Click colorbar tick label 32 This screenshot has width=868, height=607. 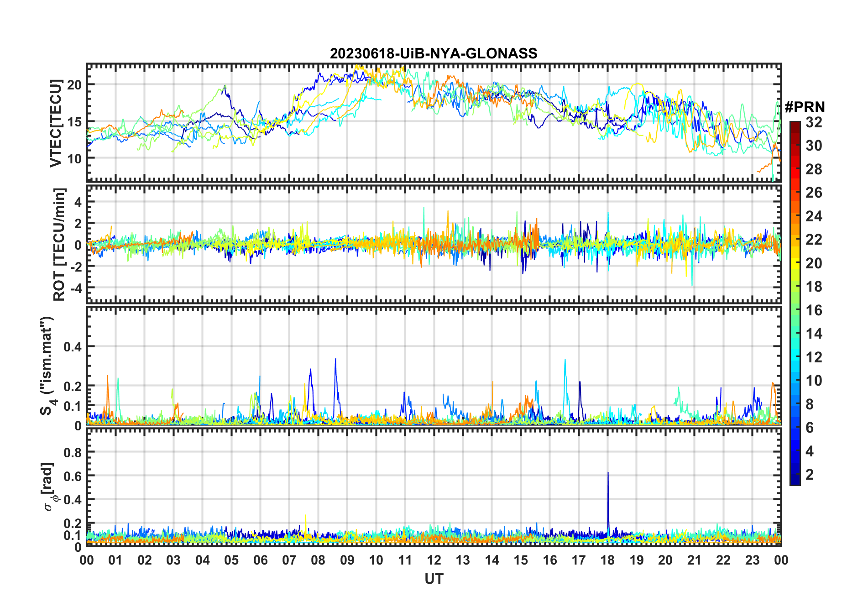coord(814,122)
